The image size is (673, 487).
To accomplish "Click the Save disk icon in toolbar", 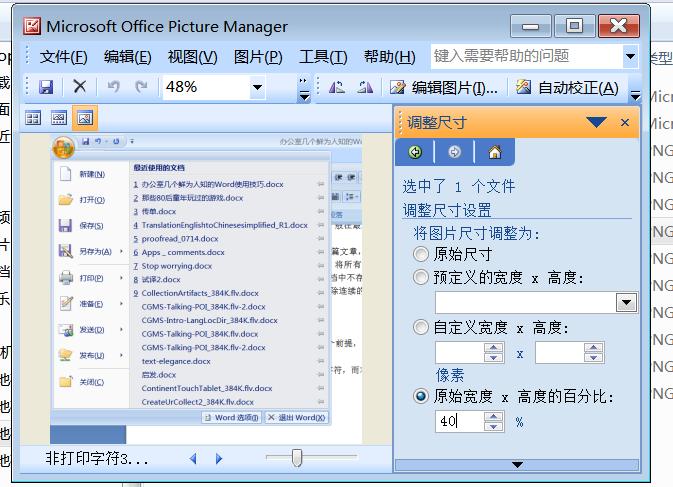I will (46, 87).
